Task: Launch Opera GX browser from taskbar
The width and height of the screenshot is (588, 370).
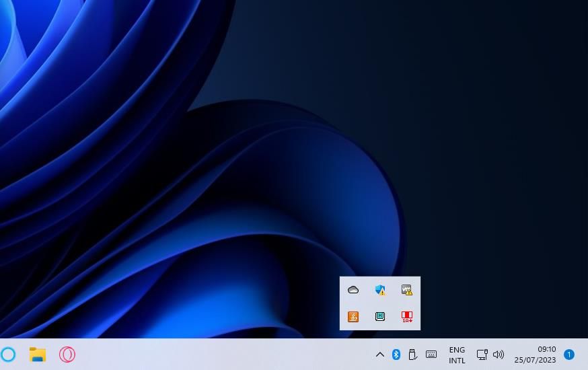Action: [x=67, y=355]
